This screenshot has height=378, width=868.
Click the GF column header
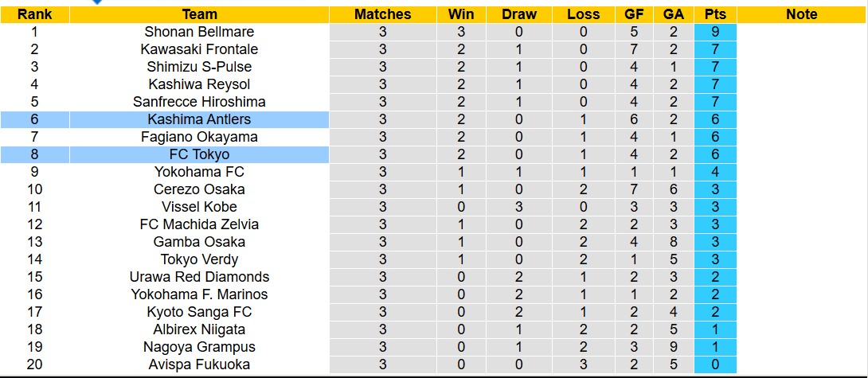635,14
